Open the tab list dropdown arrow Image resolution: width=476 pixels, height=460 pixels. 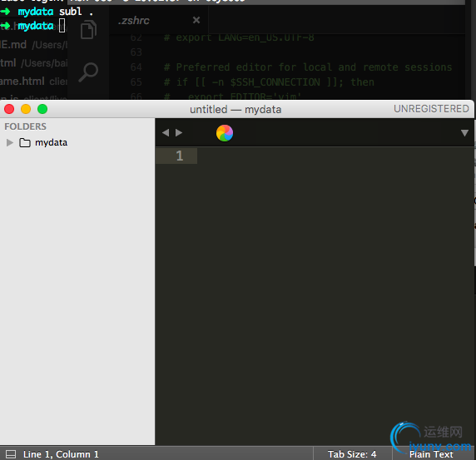(x=464, y=133)
